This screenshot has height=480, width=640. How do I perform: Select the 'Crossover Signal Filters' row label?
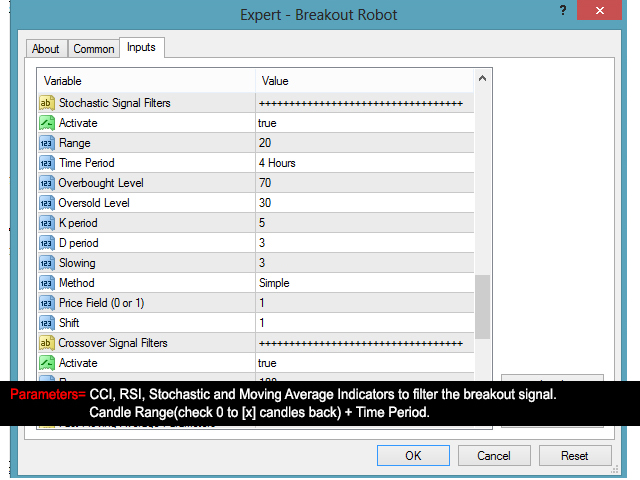[x=113, y=343]
